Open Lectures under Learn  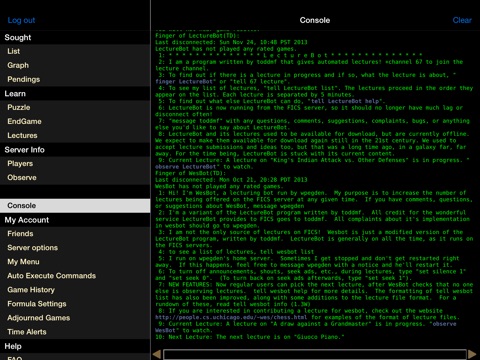(x=75, y=135)
